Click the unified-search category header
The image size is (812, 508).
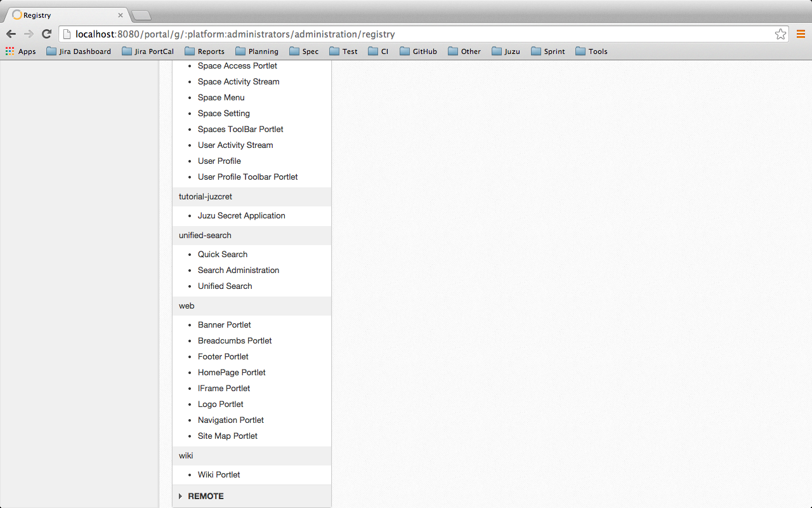252,236
